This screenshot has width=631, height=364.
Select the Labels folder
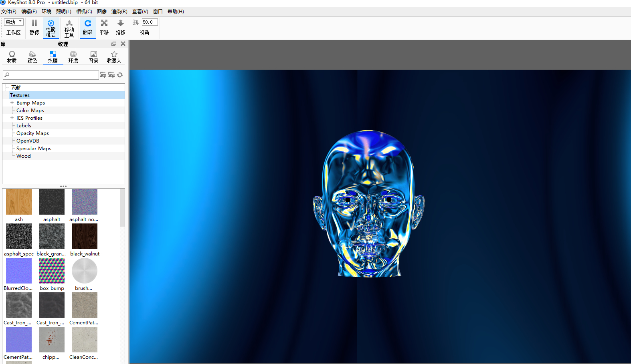[24, 126]
